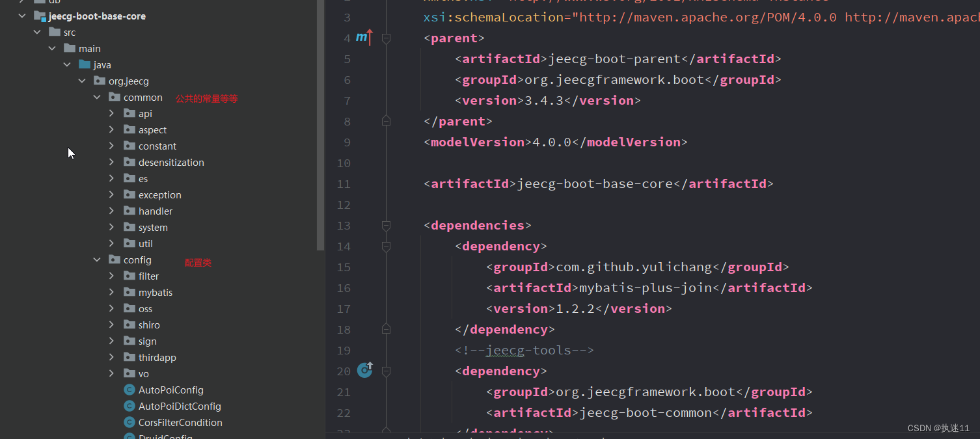Click the system package icon
980x439 pixels.
[x=129, y=227]
